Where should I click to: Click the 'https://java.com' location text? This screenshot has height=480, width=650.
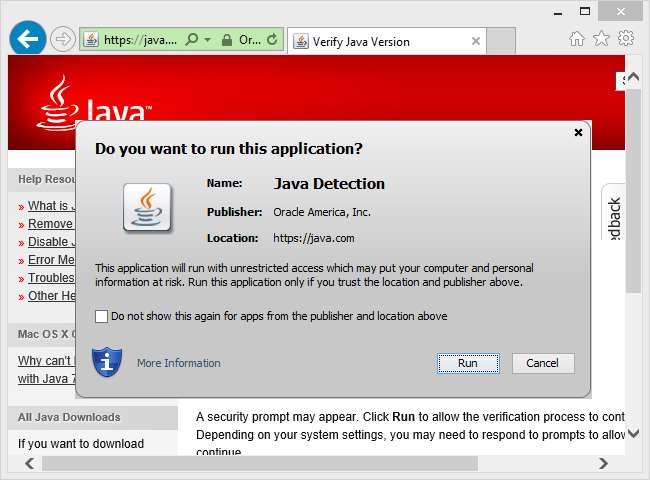coord(313,238)
